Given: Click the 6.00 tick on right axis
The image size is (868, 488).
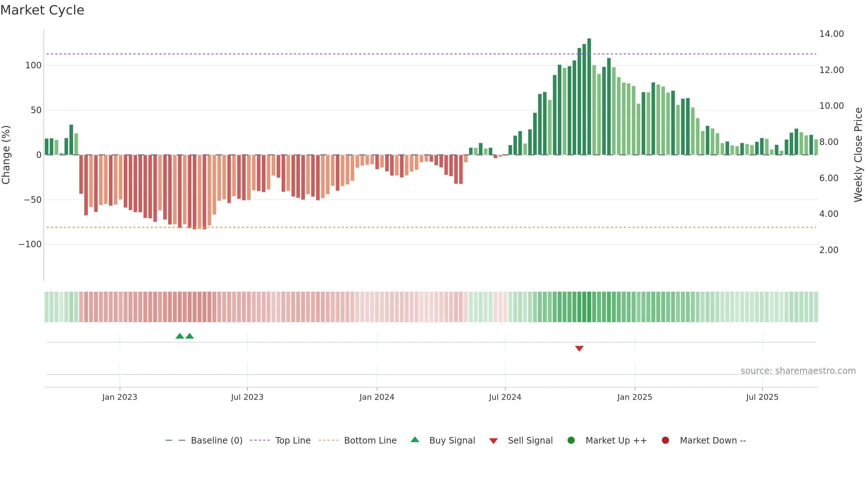Looking at the screenshot, I should 829,178.
